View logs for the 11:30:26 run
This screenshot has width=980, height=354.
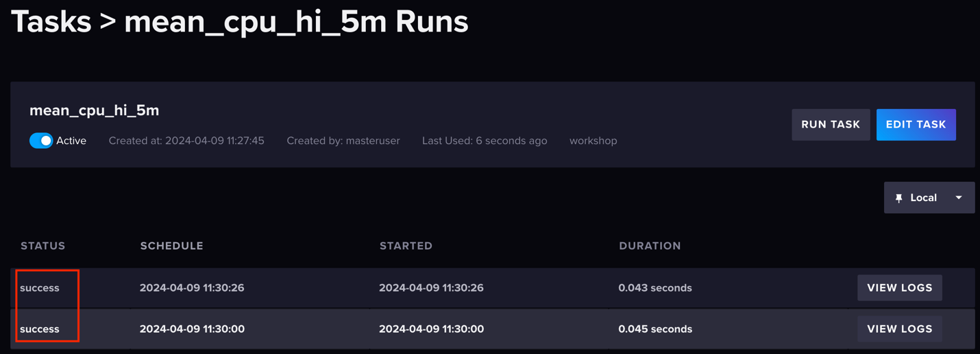tap(899, 287)
